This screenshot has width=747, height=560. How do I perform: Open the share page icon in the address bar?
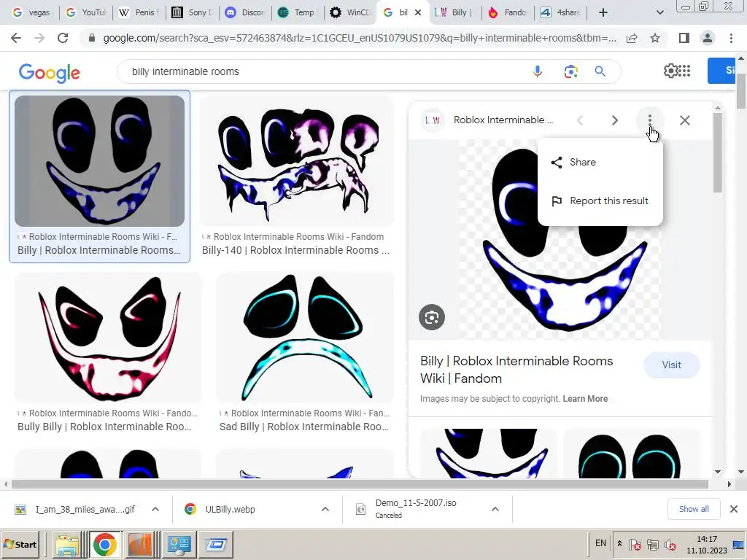[x=632, y=38]
